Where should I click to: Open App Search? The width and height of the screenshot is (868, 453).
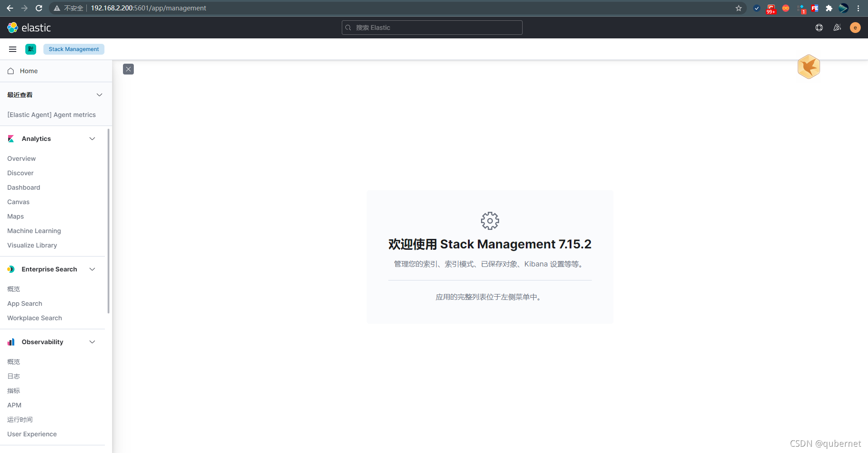[x=24, y=304]
